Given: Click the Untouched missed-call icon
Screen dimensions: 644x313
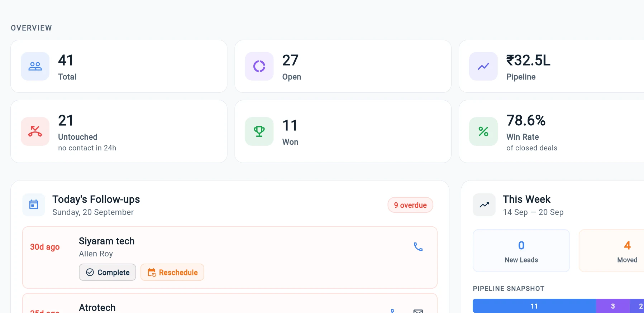Looking at the screenshot, I should click(35, 131).
